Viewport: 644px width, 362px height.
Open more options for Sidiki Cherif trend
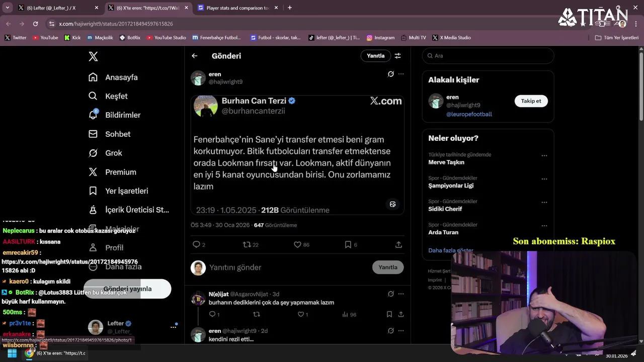(544, 202)
